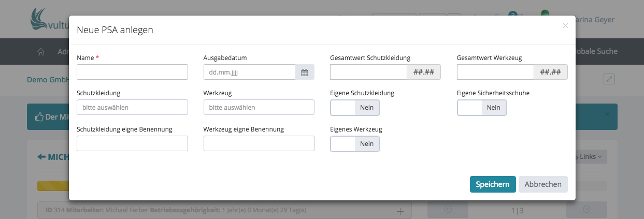This screenshot has width=644, height=219.
Task: Click the Werkzeug eigne Benennung field
Action: (259, 144)
